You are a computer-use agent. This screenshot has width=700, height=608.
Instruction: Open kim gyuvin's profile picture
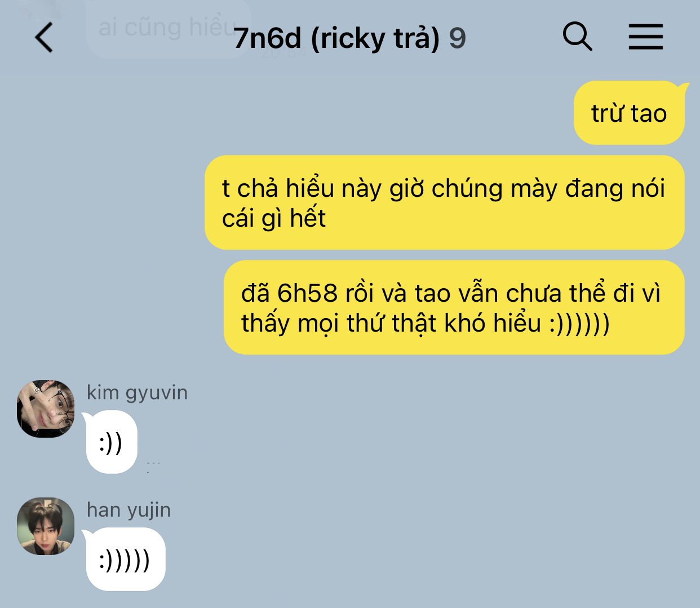tap(46, 408)
